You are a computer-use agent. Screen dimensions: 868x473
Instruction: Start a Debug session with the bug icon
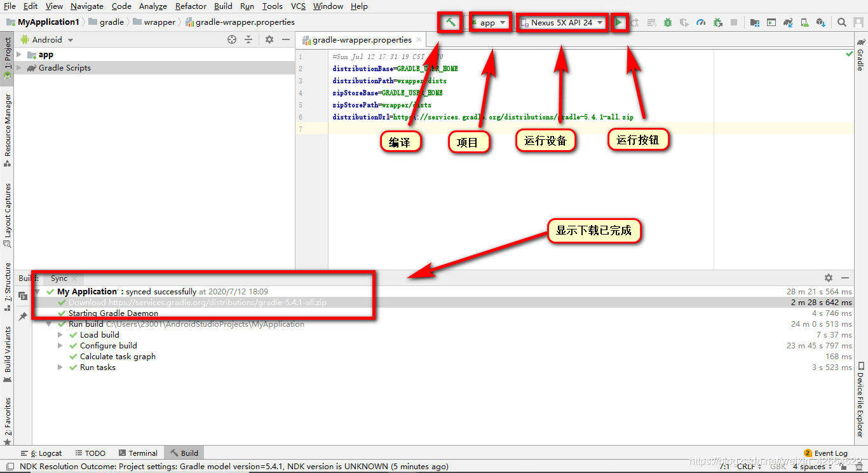pyautogui.click(x=668, y=22)
